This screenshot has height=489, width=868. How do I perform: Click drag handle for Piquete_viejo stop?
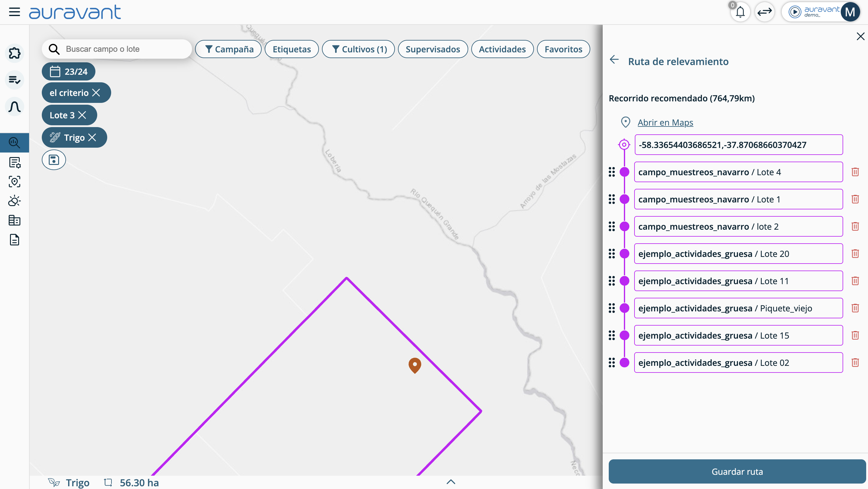pyautogui.click(x=611, y=308)
